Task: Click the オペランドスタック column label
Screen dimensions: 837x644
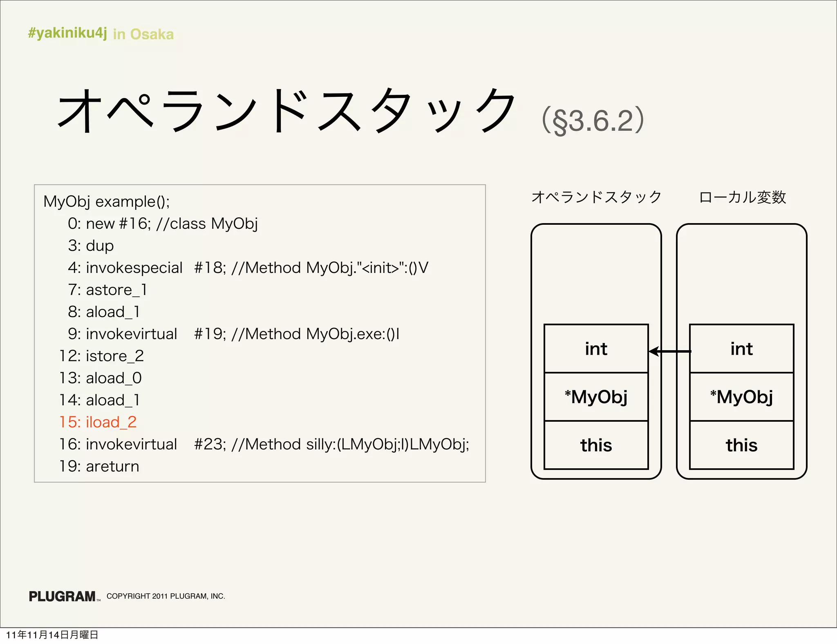Action: click(596, 197)
